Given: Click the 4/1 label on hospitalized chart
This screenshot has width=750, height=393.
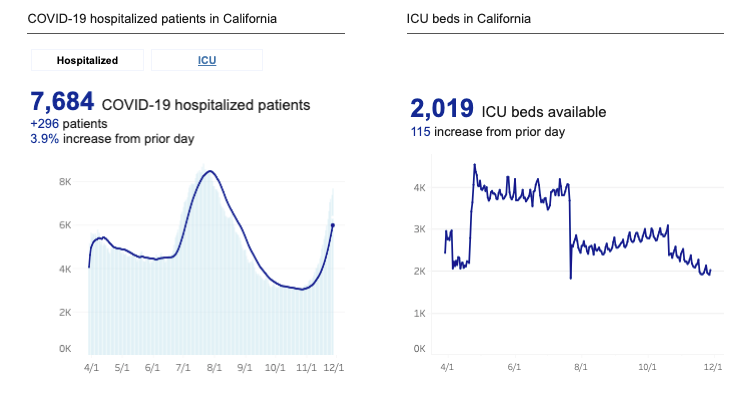Looking at the screenshot, I should click(91, 368).
